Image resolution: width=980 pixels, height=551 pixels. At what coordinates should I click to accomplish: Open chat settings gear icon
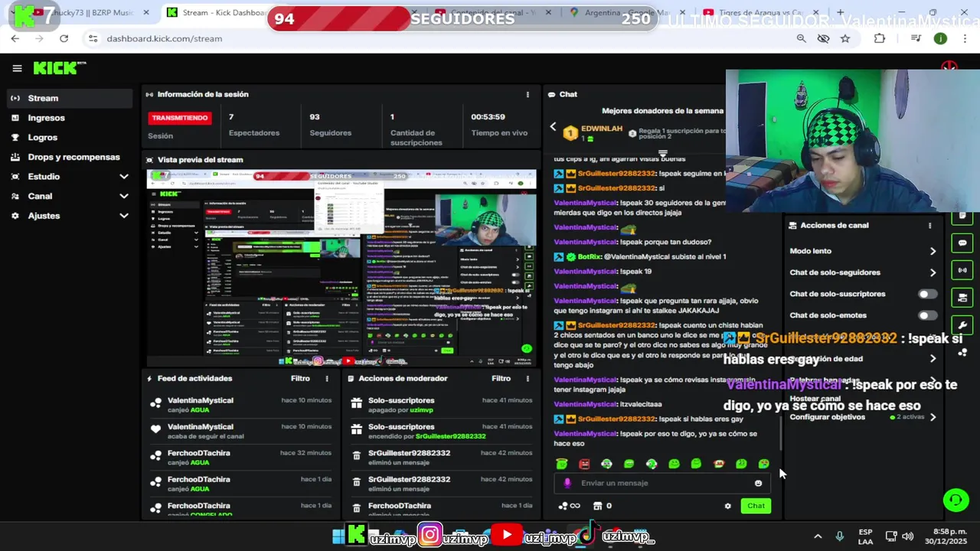coord(727,506)
